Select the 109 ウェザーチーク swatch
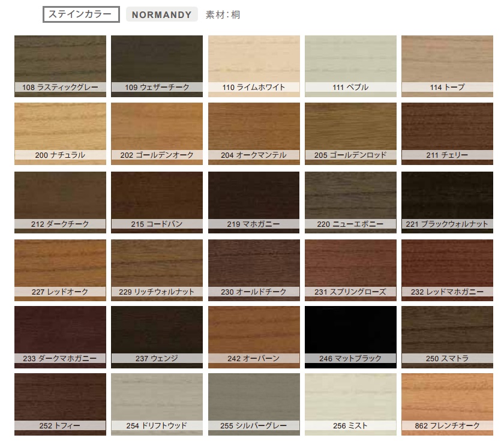 pyautogui.click(x=157, y=66)
